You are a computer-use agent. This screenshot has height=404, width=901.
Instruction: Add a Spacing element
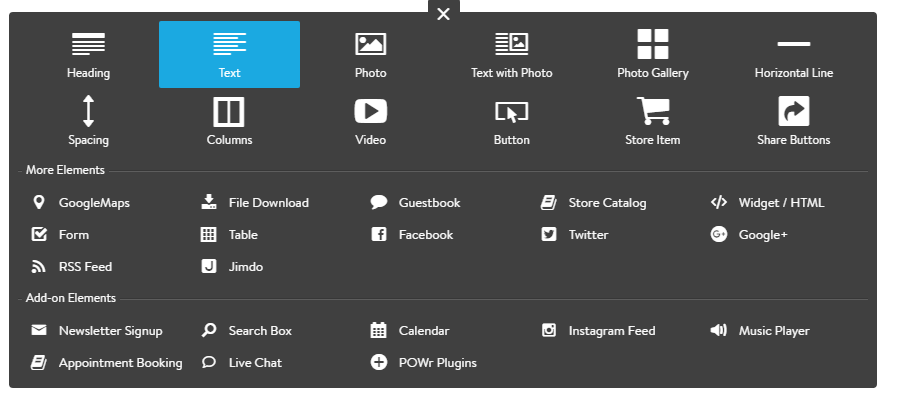point(88,121)
